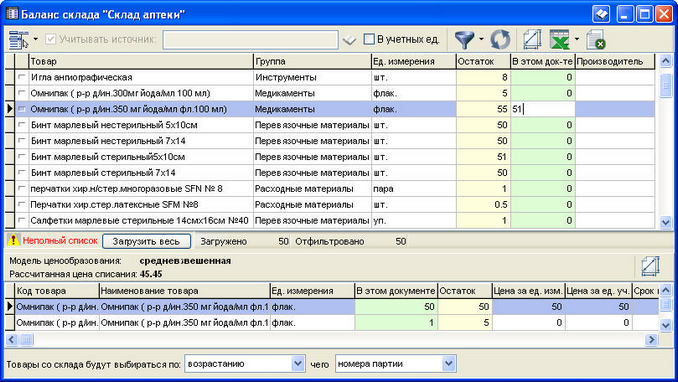Viewport: 678px width, 382px height.
Task: Select "Игла ангиографическая" row text
Action: pyautogui.click(x=81, y=77)
